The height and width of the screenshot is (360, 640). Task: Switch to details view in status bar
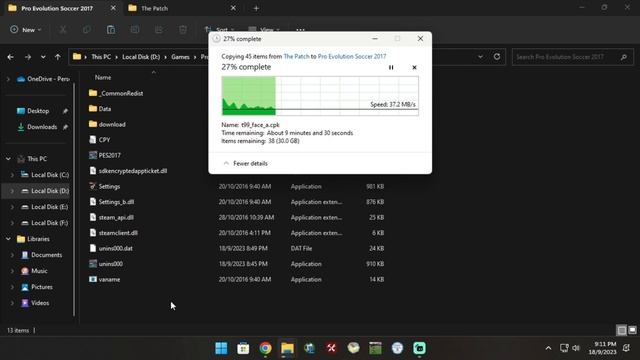(621, 330)
